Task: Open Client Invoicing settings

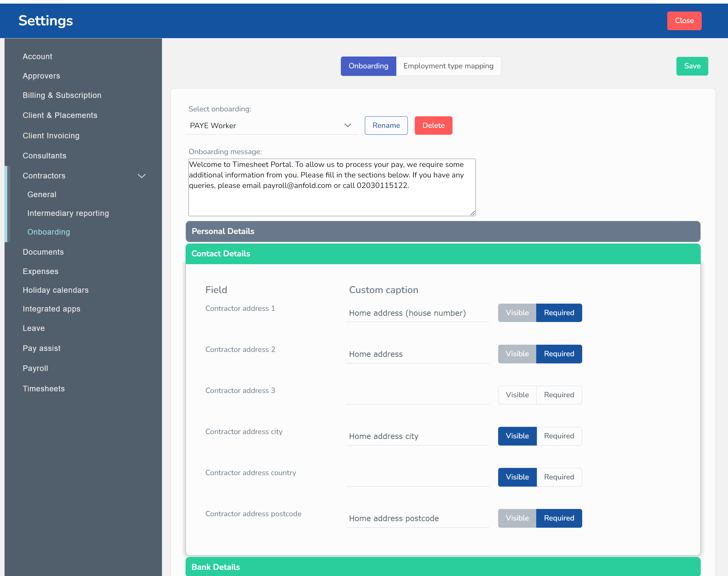Action: (51, 136)
